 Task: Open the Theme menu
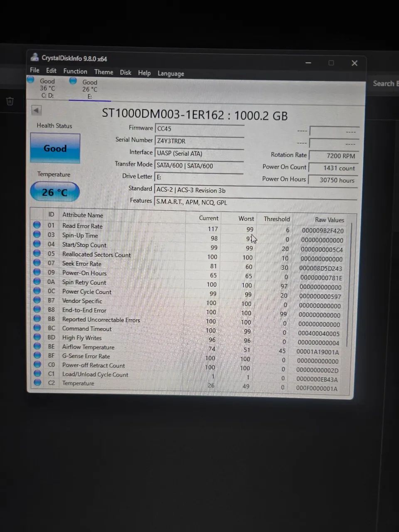coord(103,72)
